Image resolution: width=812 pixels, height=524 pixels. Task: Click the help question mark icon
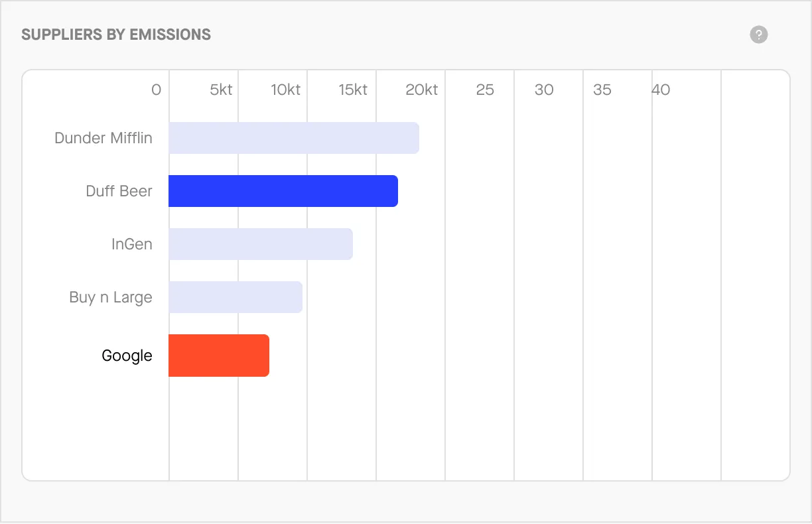pos(758,34)
